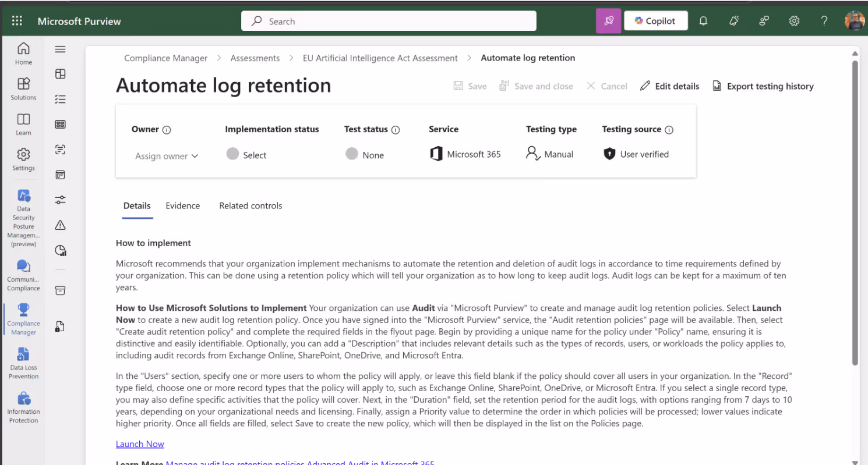Image resolution: width=868 pixels, height=465 pixels.
Task: Open Data Loss Prevention solution
Action: click(23, 363)
